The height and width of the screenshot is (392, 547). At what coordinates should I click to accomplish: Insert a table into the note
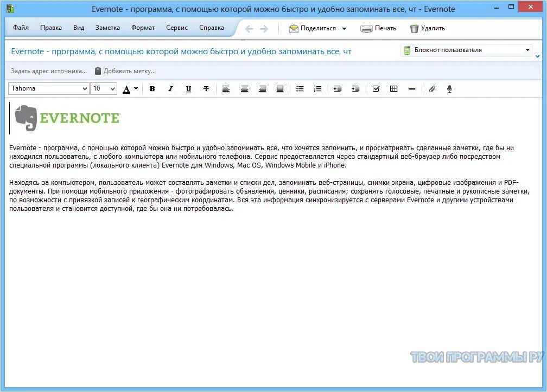click(x=393, y=89)
